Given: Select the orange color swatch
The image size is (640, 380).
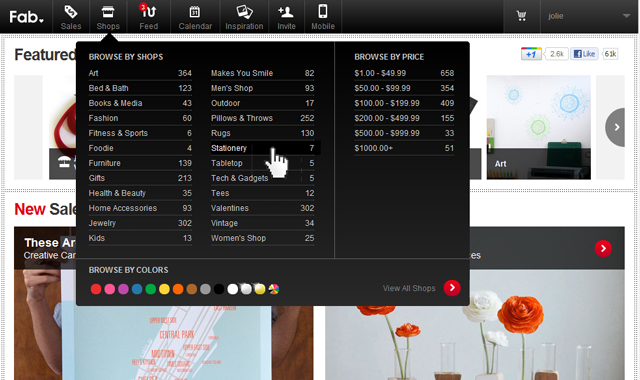Looking at the screenshot, I should pyautogui.click(x=178, y=289).
